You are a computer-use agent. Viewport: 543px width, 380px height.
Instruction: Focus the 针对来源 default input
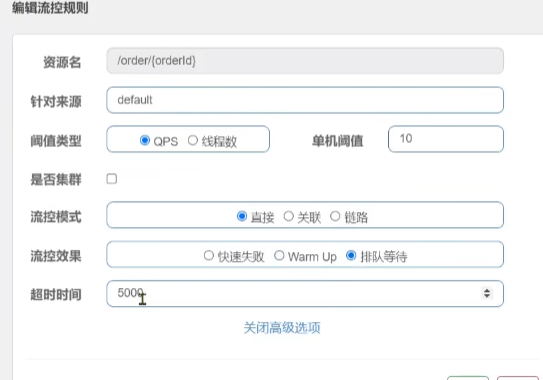[305, 100]
